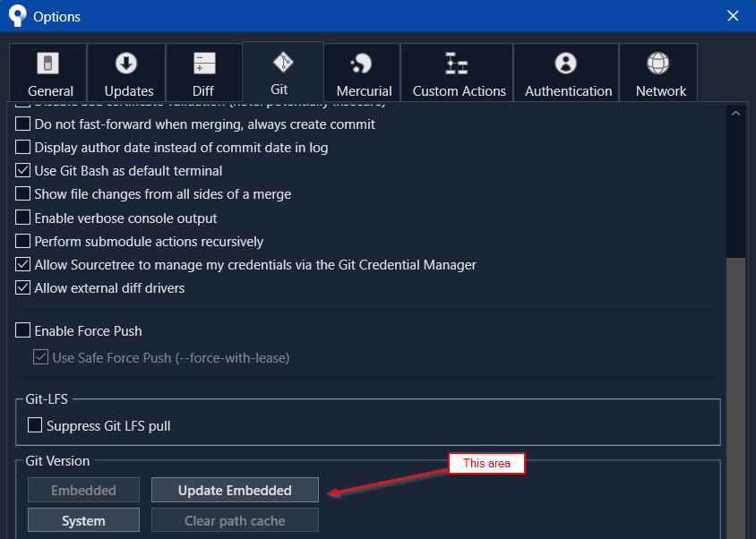Check Do not fast-forward when merging

click(x=22, y=124)
